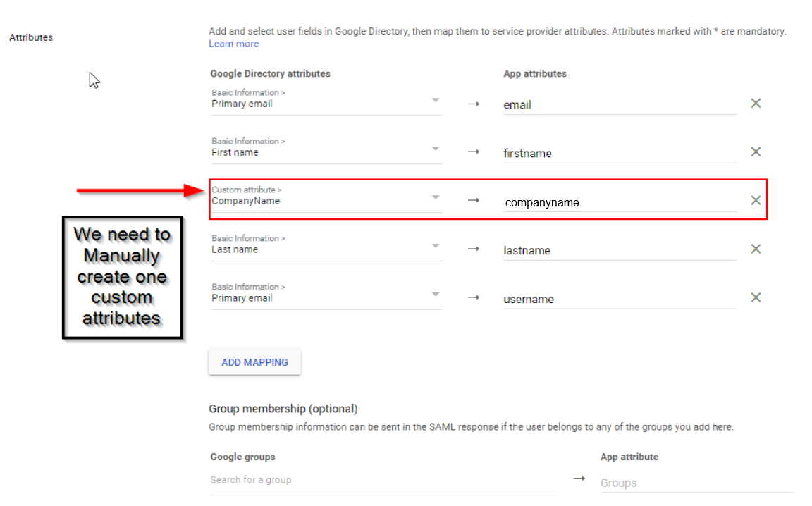The height and width of the screenshot is (506, 812).
Task: Delete the firstname mapping row
Action: (756, 152)
